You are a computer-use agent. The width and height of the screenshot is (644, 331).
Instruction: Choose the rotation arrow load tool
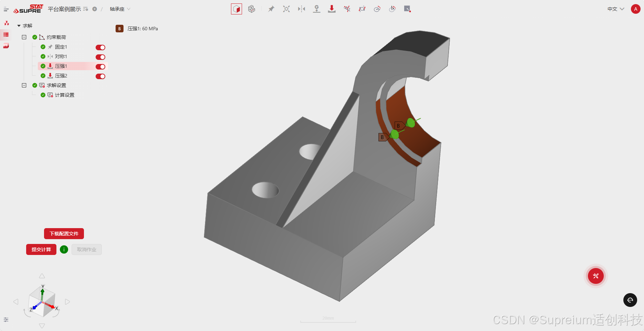pyautogui.click(x=377, y=9)
